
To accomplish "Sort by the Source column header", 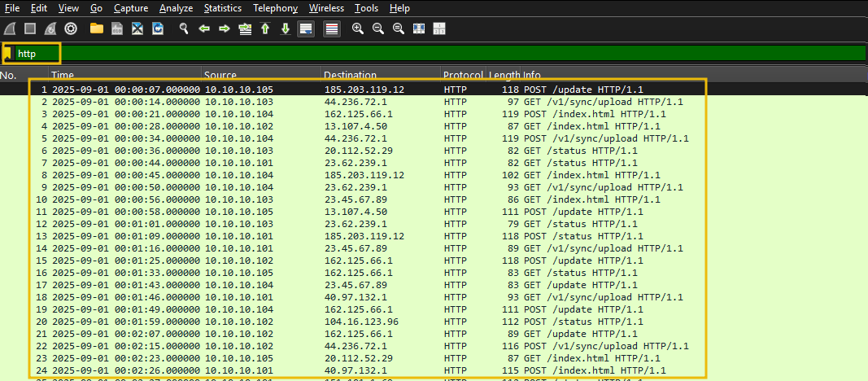I will pos(262,75).
